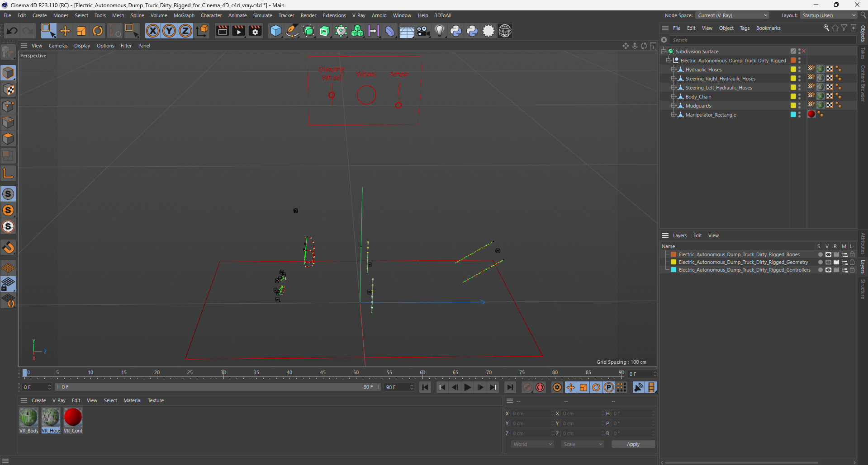Screen dimensions: 868x465
Task: Click Render View clapperboard icon
Action: point(222,31)
